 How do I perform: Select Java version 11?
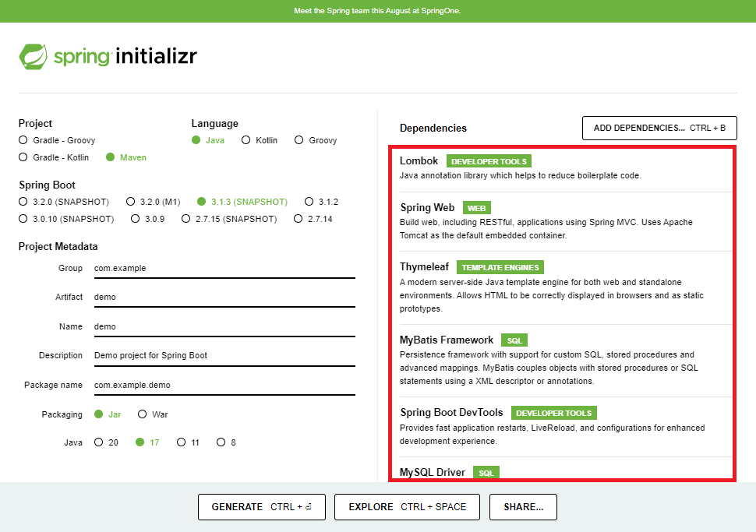pyautogui.click(x=188, y=442)
